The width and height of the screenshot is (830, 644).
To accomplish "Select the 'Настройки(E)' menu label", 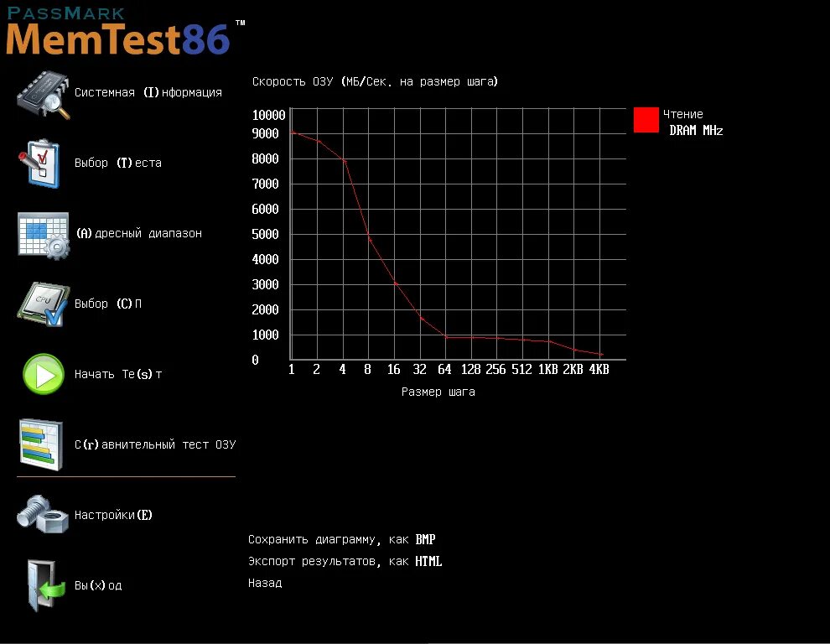I will [x=113, y=516].
